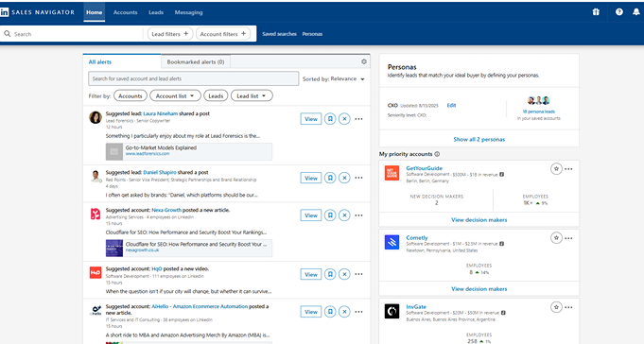Click search for saved account and lead alerts field
This screenshot has width=644, height=344.
[x=194, y=78]
